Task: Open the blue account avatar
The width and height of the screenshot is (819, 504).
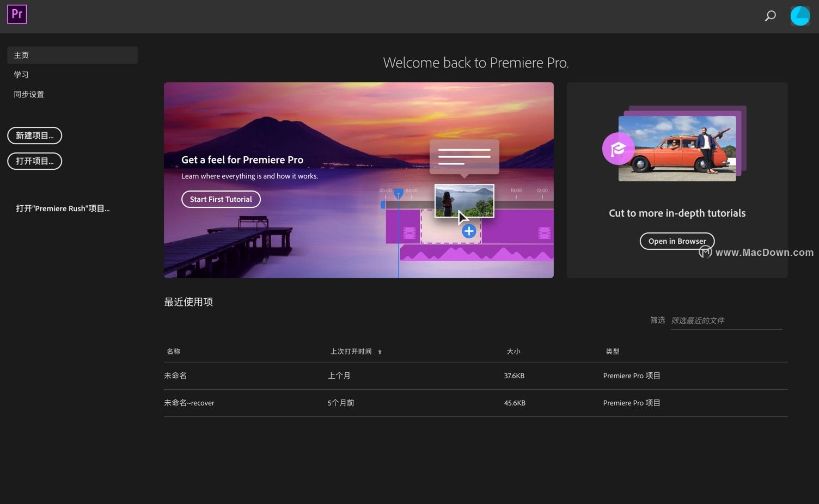Action: [800, 16]
